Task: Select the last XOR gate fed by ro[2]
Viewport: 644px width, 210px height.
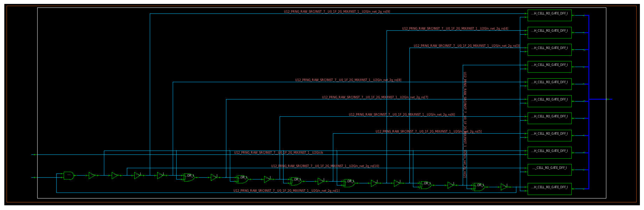Action: coord(479,187)
